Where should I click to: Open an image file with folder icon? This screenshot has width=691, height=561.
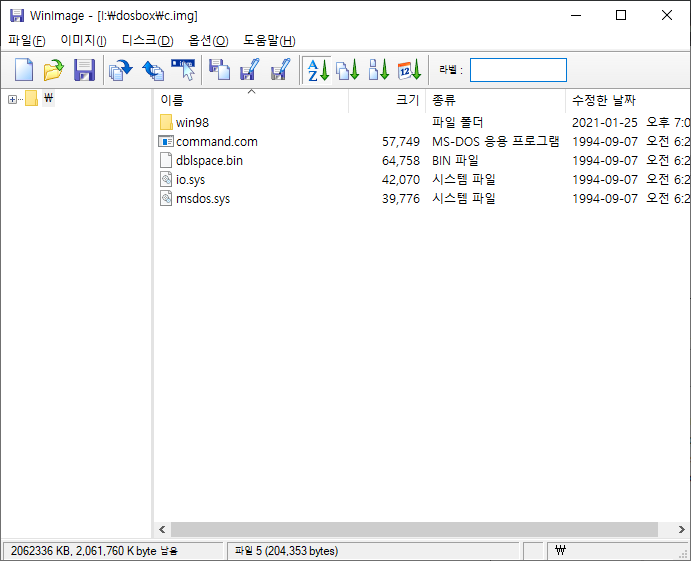pos(54,70)
